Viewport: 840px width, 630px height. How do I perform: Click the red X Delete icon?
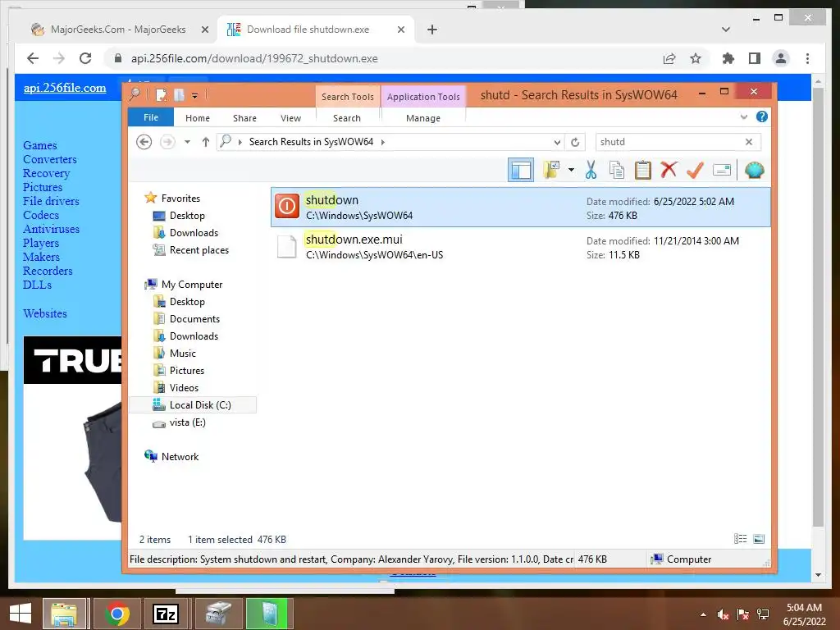669,170
